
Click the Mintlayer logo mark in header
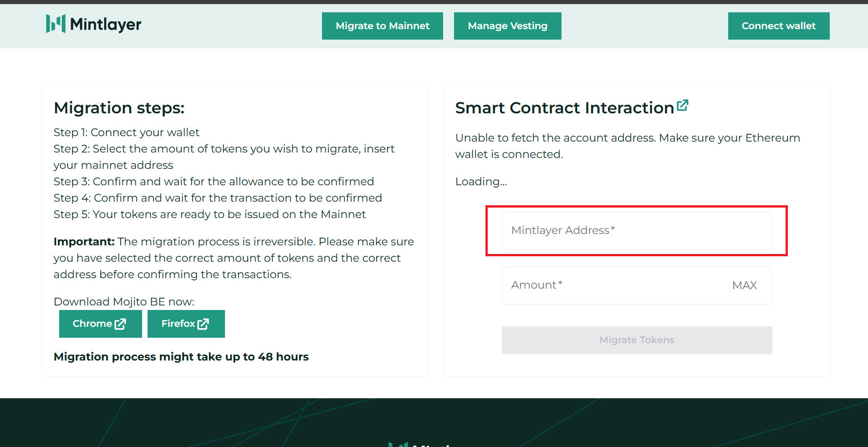click(56, 24)
